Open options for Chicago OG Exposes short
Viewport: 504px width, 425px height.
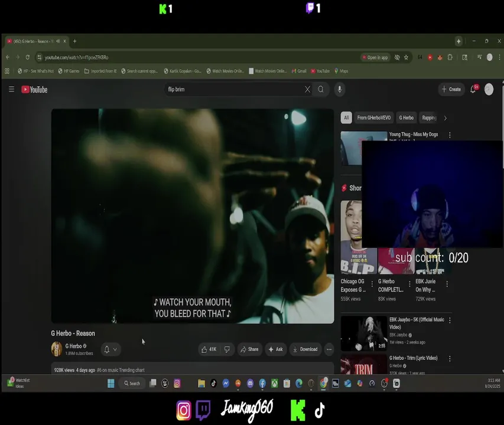click(x=372, y=284)
